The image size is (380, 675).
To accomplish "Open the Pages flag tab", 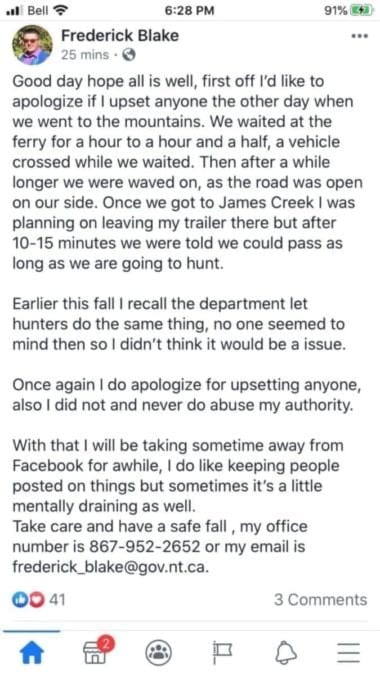I will (222, 652).
